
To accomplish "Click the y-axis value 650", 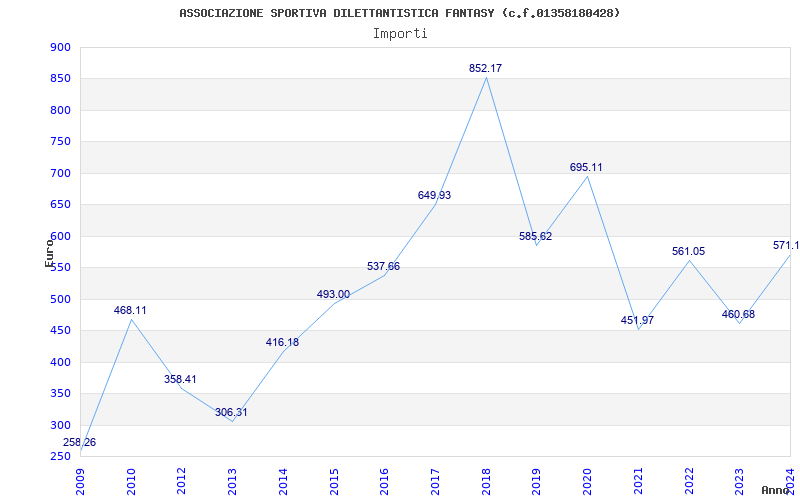I will (x=60, y=205).
